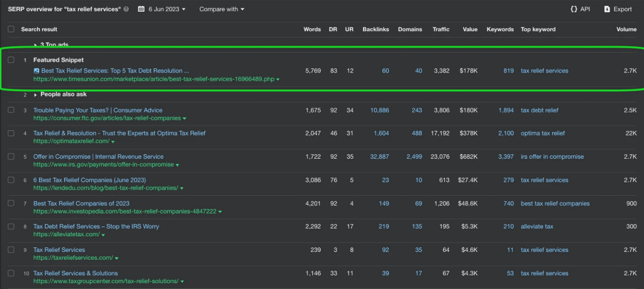Sort by the Words column header

point(312,29)
